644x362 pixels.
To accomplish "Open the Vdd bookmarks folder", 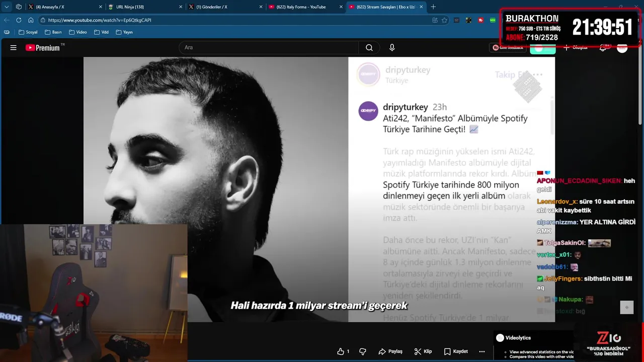I will click(101, 32).
